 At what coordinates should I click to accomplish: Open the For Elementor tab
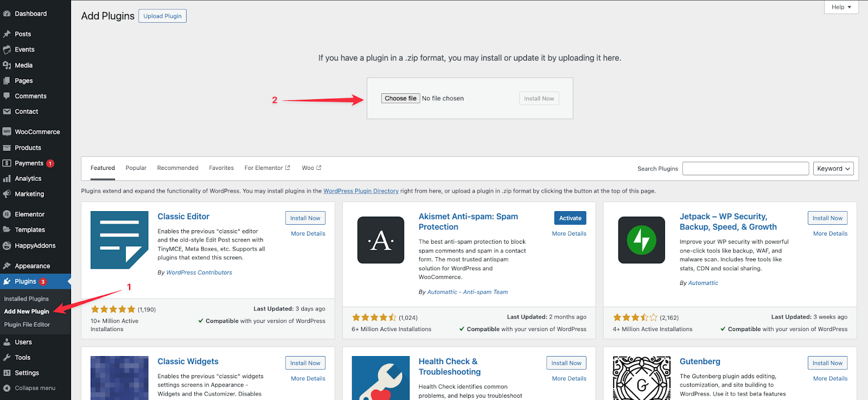[x=267, y=168]
